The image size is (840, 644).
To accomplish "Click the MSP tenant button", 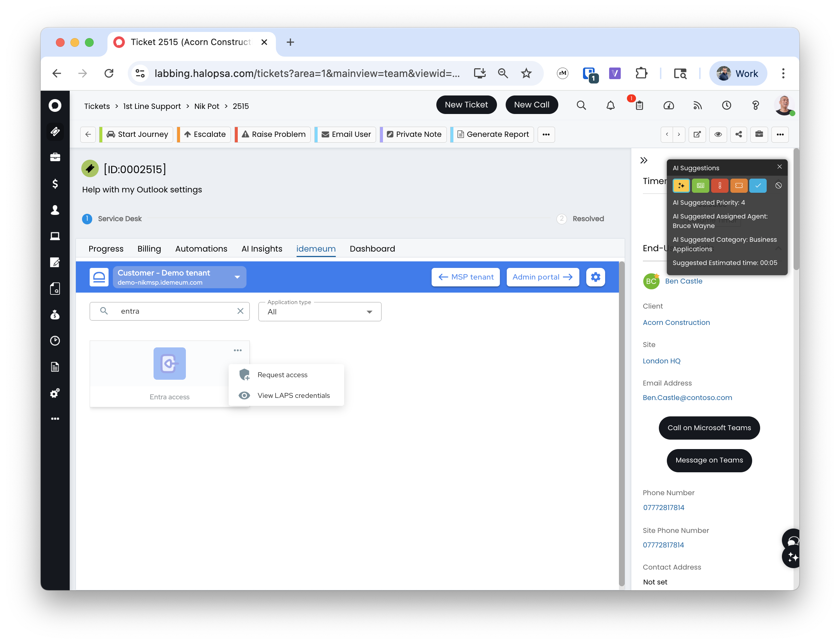I will (x=466, y=277).
